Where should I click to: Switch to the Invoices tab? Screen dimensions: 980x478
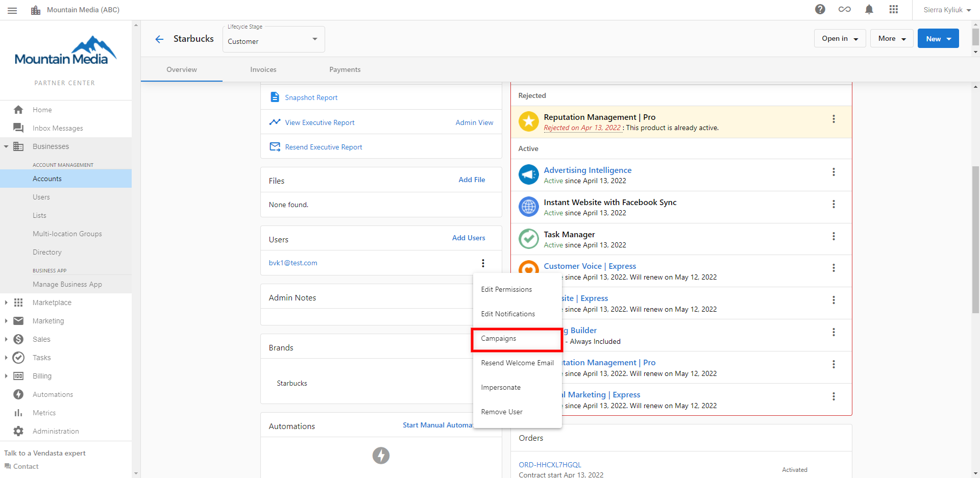[263, 69]
